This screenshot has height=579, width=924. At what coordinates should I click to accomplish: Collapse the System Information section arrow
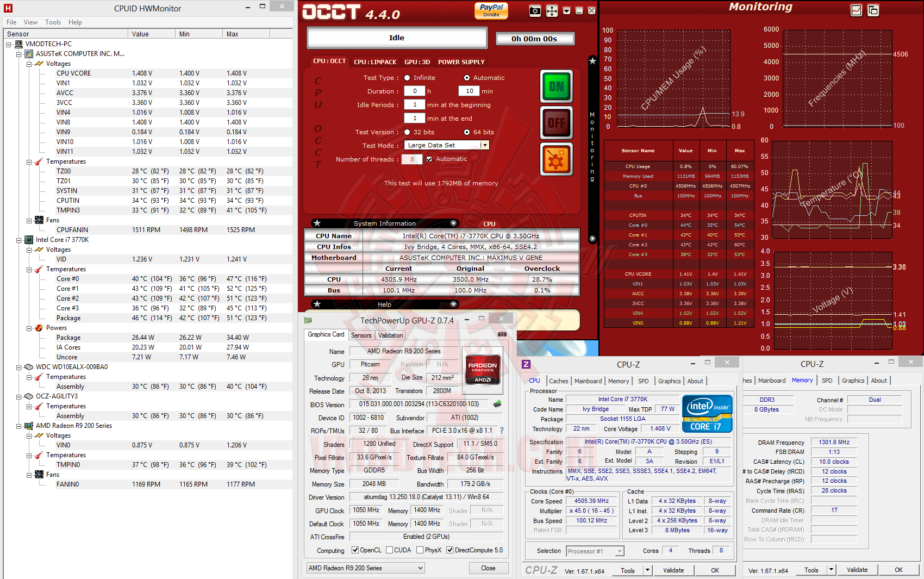point(453,223)
